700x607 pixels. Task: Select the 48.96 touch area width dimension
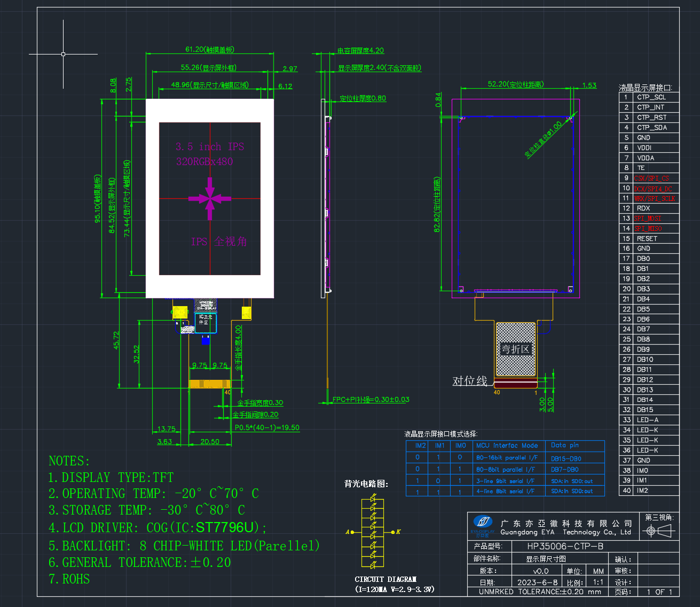click(x=210, y=84)
